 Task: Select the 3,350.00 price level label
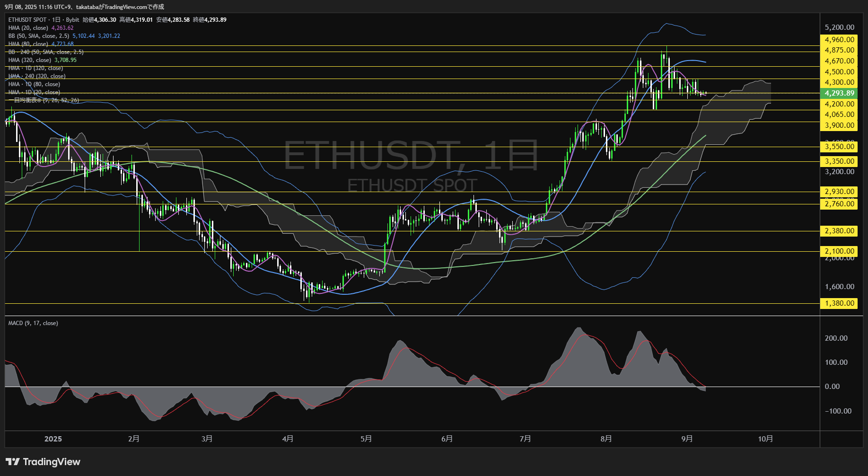click(x=839, y=161)
